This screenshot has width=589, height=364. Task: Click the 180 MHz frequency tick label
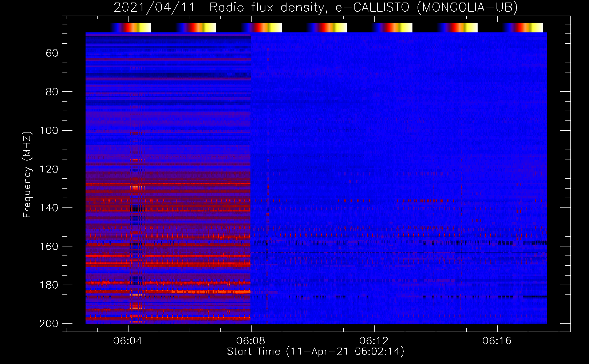pos(49,285)
